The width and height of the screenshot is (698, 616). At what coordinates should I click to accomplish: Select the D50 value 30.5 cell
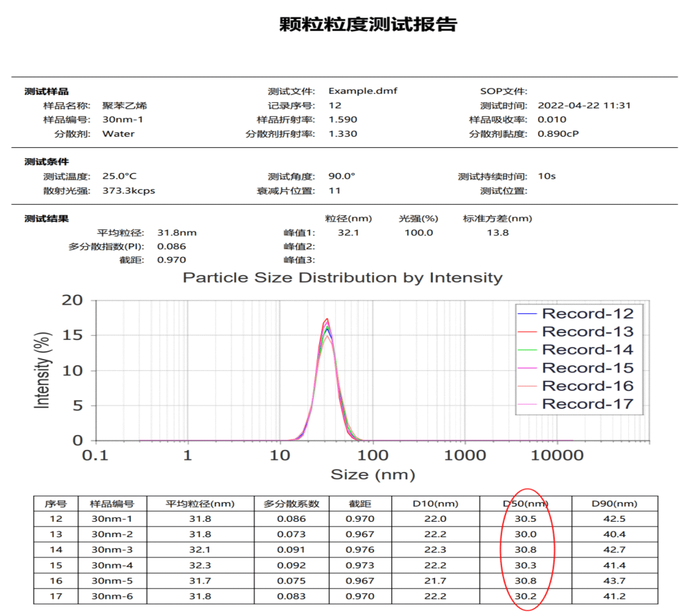click(x=525, y=519)
